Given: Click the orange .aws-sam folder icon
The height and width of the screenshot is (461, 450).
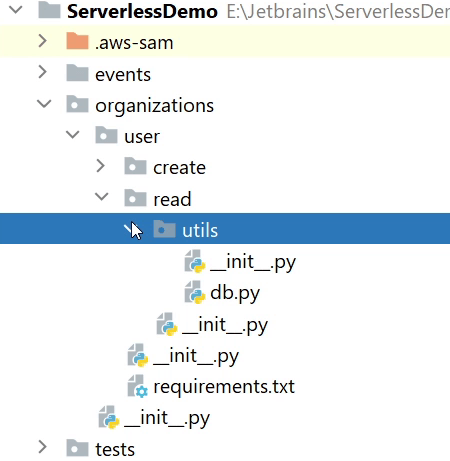Looking at the screenshot, I should pos(77,41).
